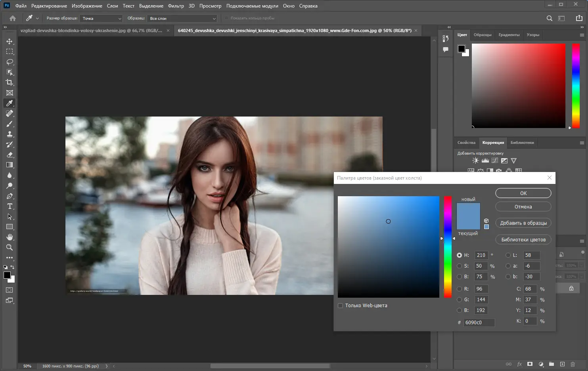Open the Цвет panel options menu
Image resolution: width=588 pixels, height=371 pixels.
pyautogui.click(x=582, y=35)
